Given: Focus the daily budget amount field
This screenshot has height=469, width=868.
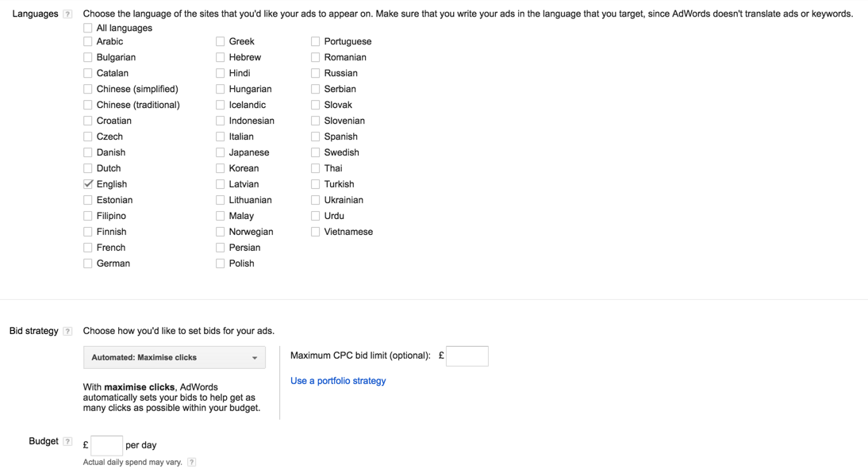Looking at the screenshot, I should tap(106, 445).
